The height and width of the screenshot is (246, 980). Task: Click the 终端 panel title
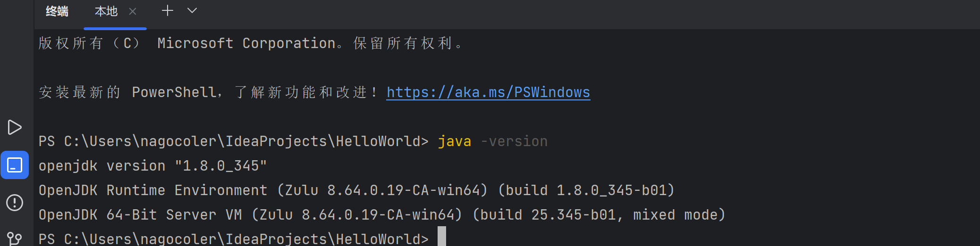coord(57,11)
